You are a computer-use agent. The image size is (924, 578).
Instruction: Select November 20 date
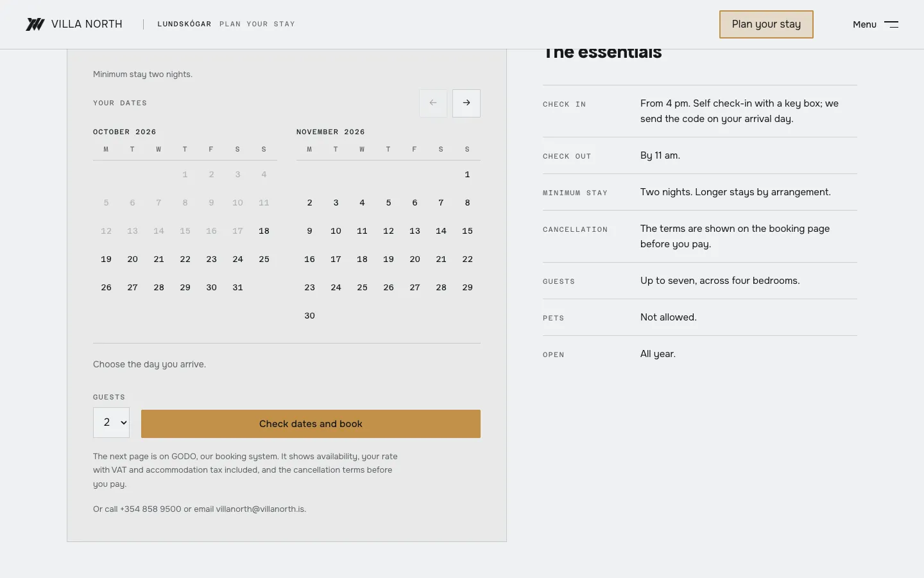click(x=415, y=259)
